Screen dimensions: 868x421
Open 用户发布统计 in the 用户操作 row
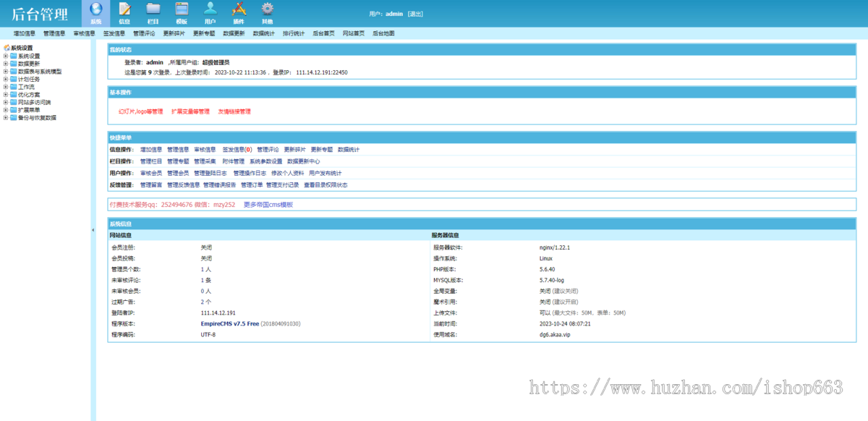coord(325,174)
